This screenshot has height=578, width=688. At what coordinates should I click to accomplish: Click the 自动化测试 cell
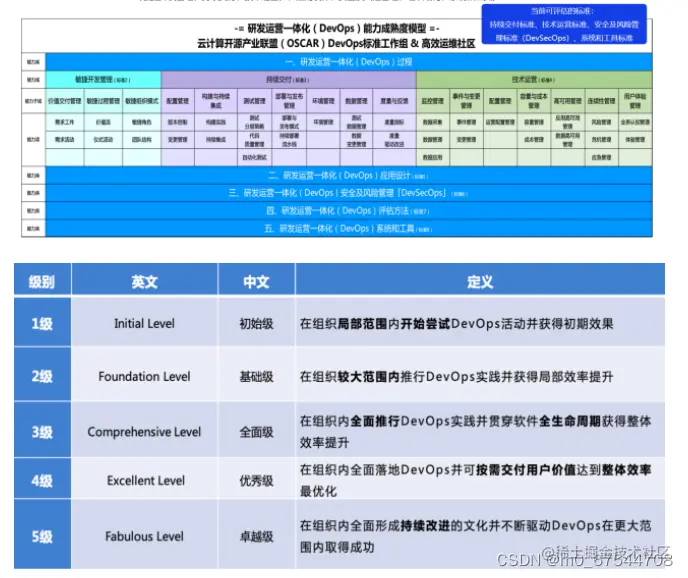pos(254,157)
